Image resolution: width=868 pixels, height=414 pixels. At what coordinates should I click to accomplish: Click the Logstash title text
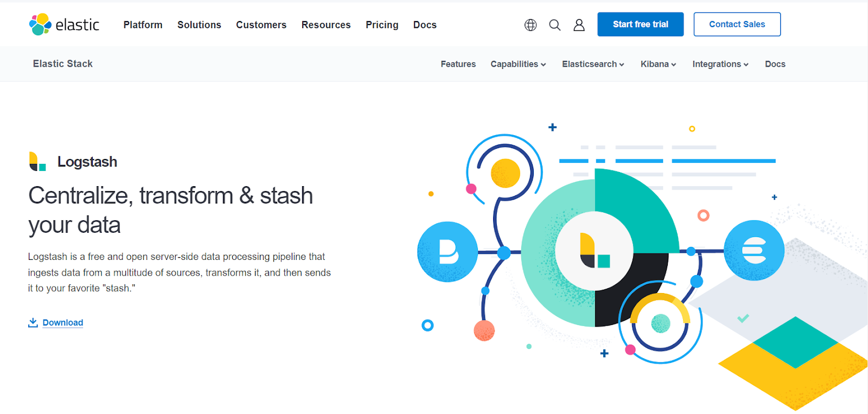pos(87,162)
